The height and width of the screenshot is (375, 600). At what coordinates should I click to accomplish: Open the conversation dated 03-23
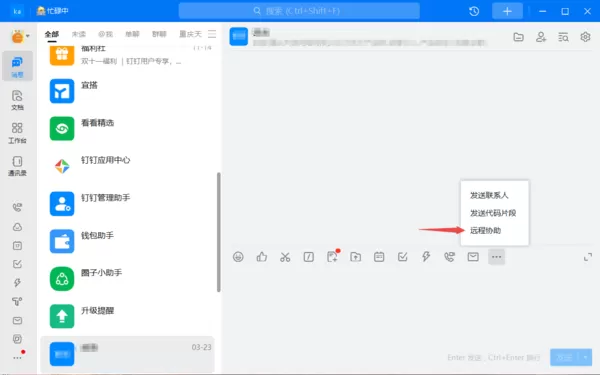click(x=127, y=354)
